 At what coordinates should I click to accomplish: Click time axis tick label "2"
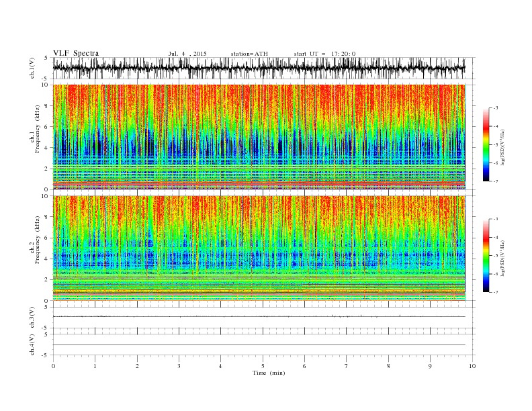(137, 366)
